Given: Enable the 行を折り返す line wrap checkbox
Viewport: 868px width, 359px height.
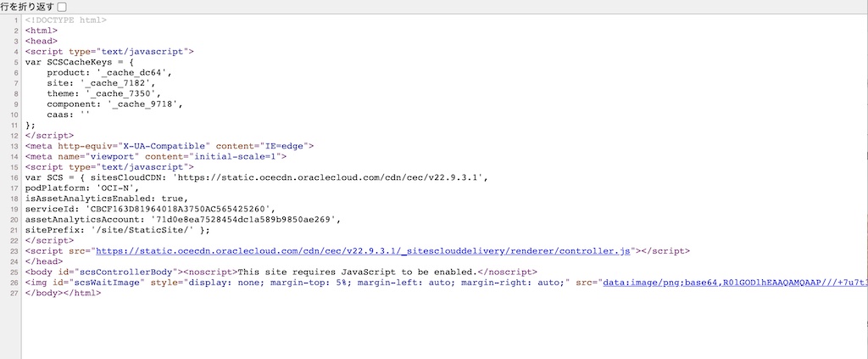Looking at the screenshot, I should pos(61,7).
